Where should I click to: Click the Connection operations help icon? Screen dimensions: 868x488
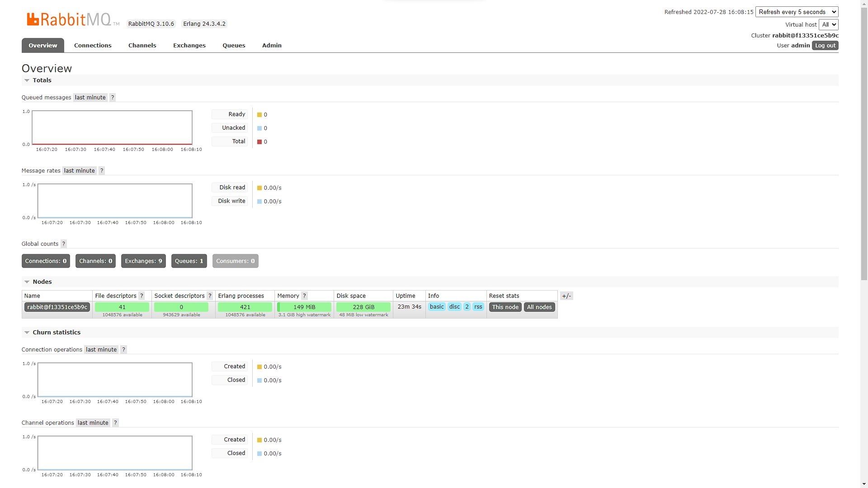tap(123, 350)
